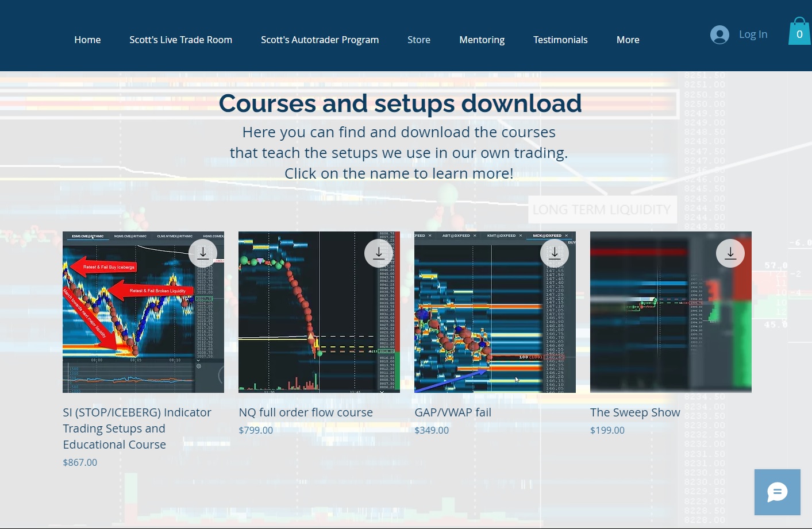Open NQ full order flow course title
The width and height of the screenshot is (812, 529).
pyautogui.click(x=306, y=412)
